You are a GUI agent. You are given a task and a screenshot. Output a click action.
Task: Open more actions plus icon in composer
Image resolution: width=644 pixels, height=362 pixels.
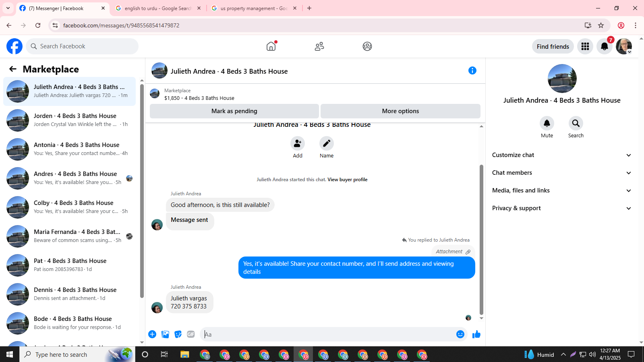[152, 334]
